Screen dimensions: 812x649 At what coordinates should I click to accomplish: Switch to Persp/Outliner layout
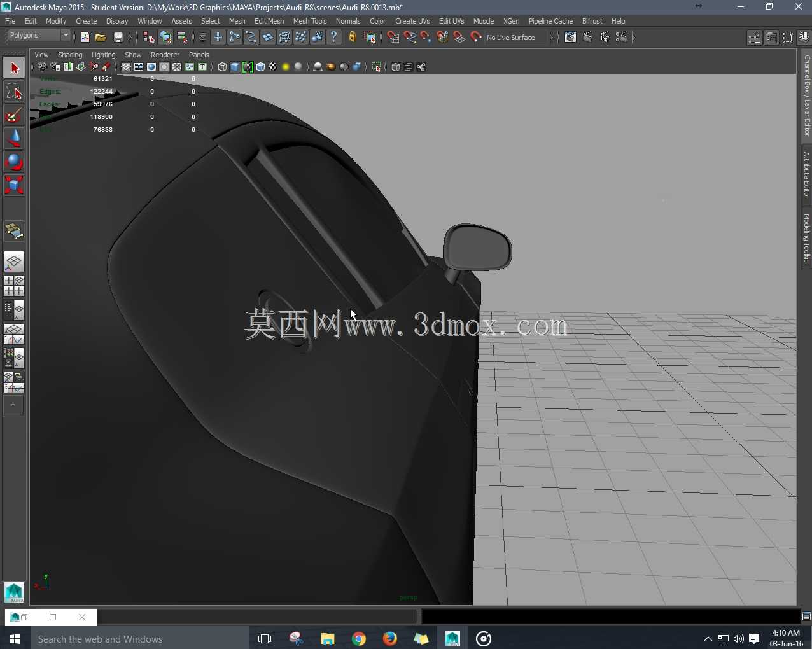(14, 310)
